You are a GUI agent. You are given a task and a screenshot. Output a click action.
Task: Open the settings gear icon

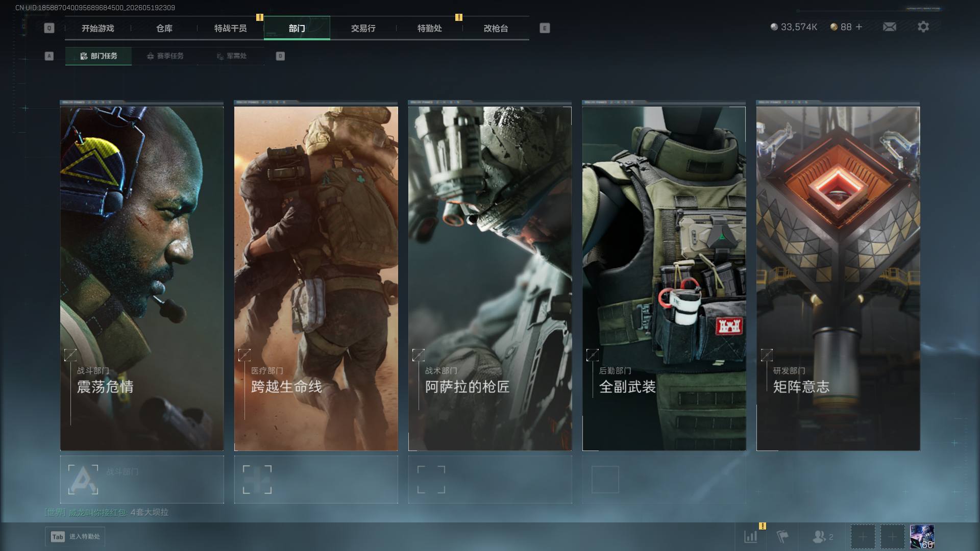click(923, 27)
